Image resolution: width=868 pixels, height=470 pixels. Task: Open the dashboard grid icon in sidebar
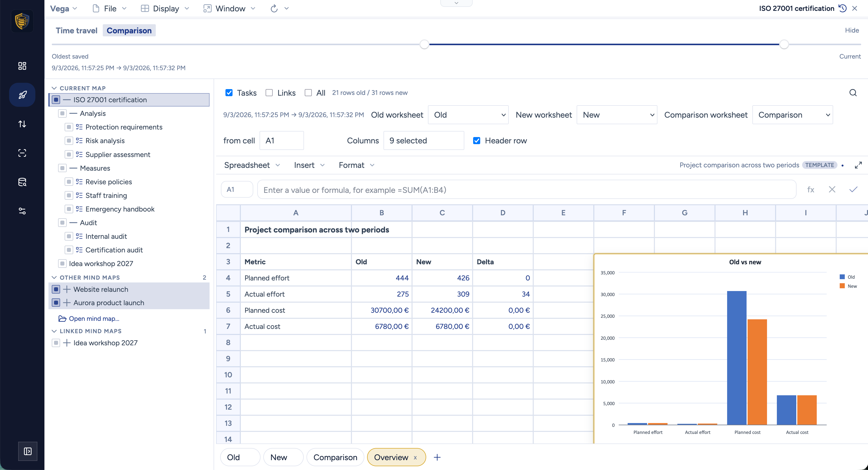click(x=22, y=66)
